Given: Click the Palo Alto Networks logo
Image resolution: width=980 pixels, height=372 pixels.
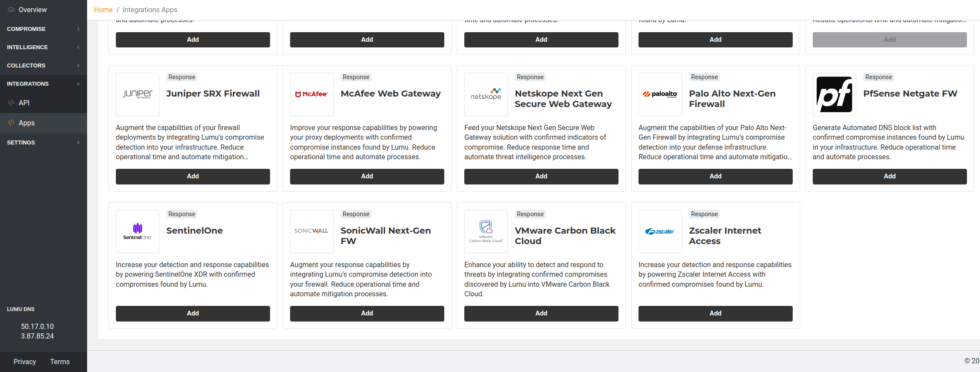Looking at the screenshot, I should [660, 94].
